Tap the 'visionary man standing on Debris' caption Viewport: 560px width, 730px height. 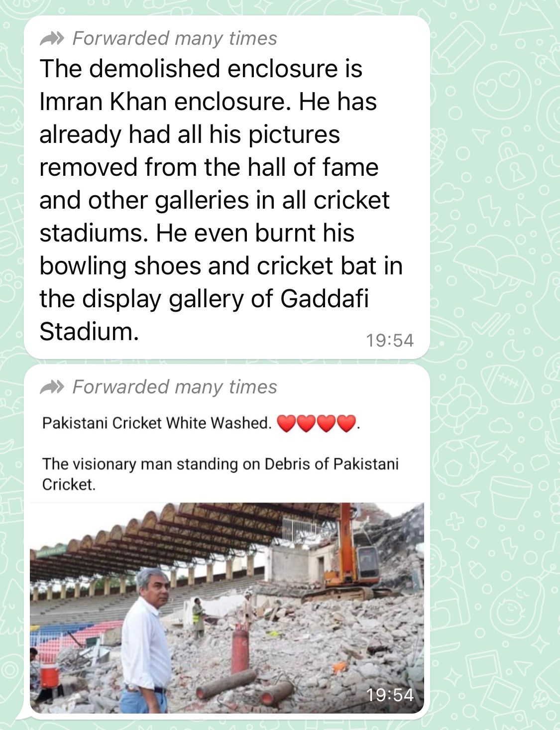pos(220,474)
